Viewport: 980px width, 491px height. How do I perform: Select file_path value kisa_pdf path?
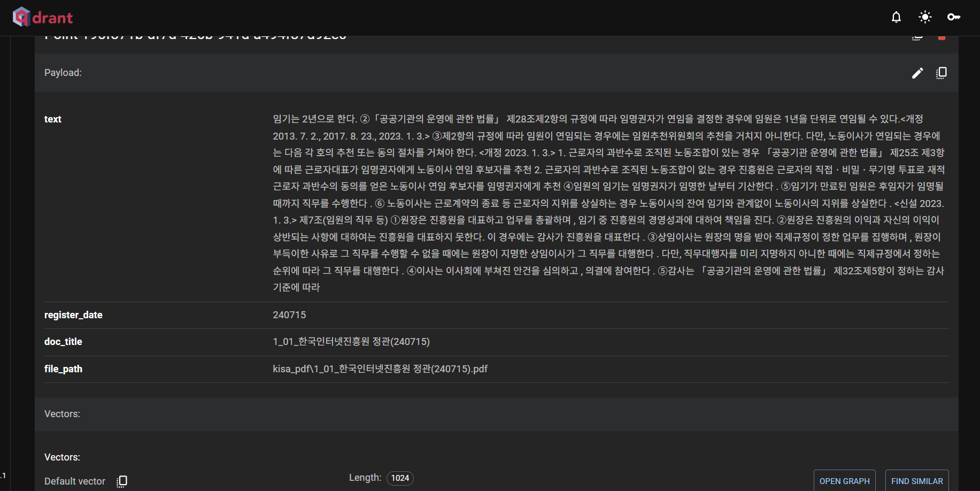tap(380, 369)
